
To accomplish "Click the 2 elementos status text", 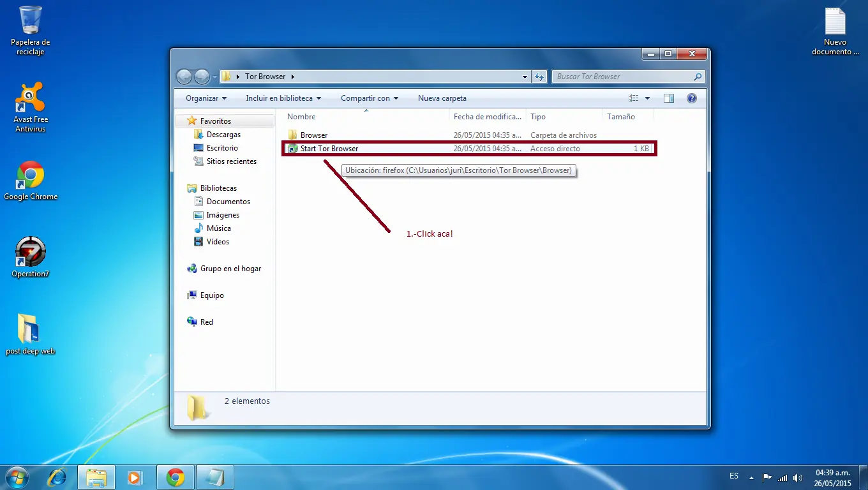I will [247, 401].
